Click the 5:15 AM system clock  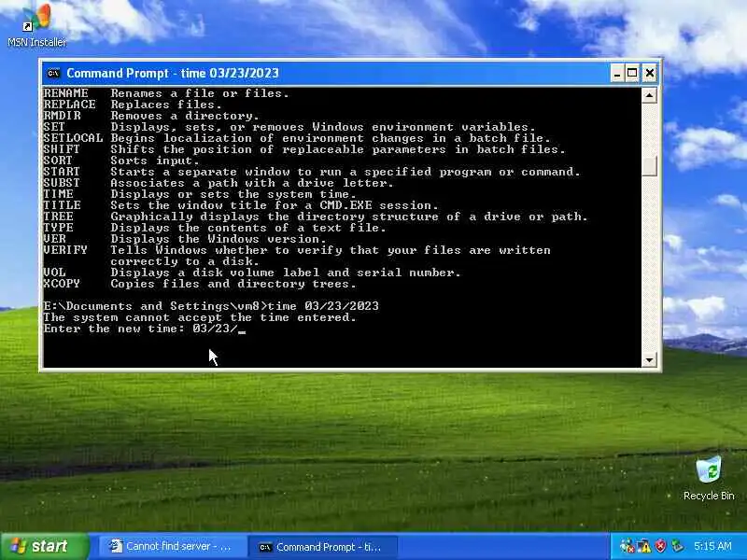point(712,546)
